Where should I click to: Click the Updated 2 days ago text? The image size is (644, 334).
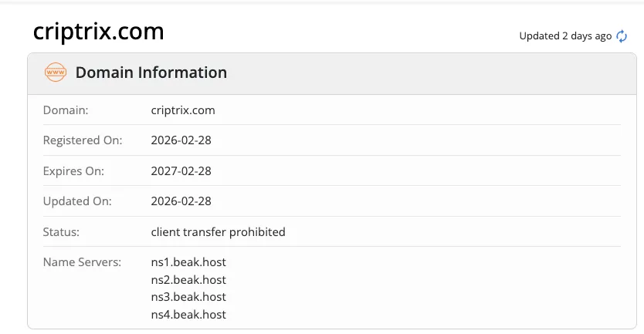coord(565,36)
